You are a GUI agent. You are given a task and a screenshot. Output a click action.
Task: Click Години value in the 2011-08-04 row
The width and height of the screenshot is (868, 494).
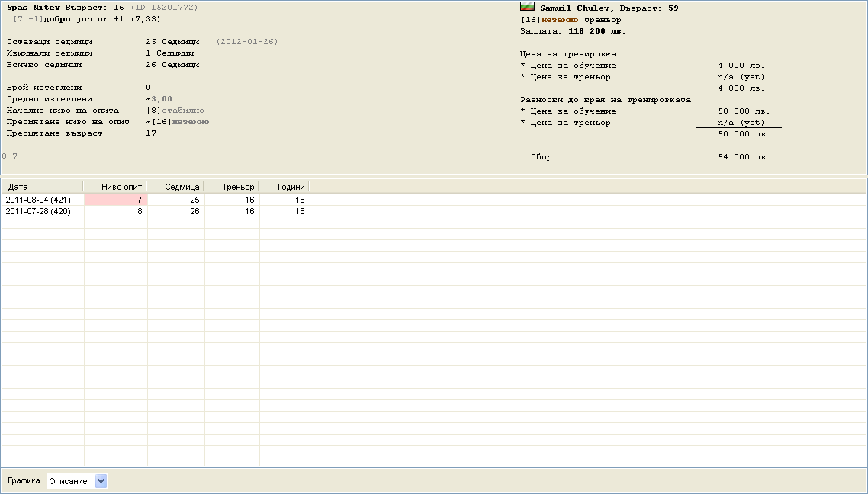pyautogui.click(x=285, y=200)
